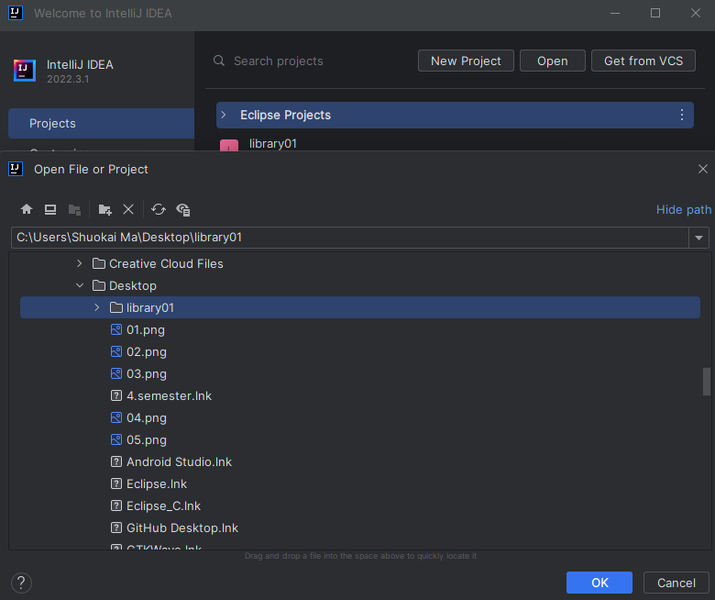Click the Hide path link

[683, 210]
